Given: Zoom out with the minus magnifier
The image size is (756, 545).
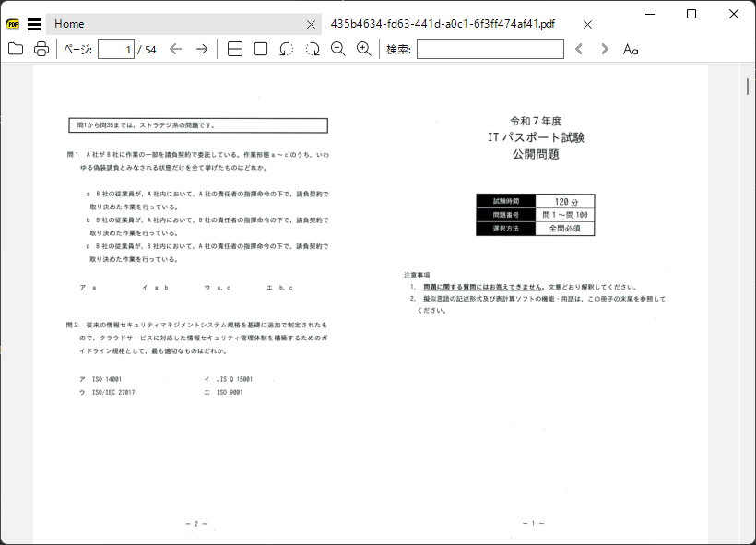Looking at the screenshot, I should click(x=338, y=49).
